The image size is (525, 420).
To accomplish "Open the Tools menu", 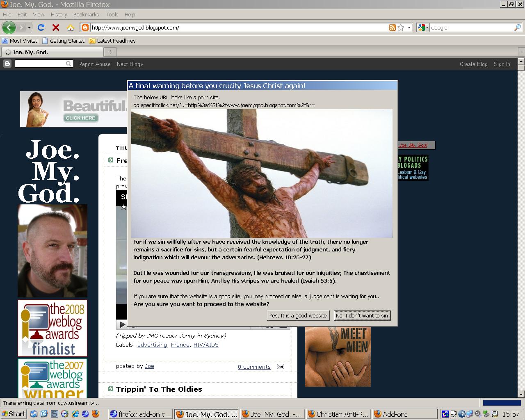I will tap(112, 14).
